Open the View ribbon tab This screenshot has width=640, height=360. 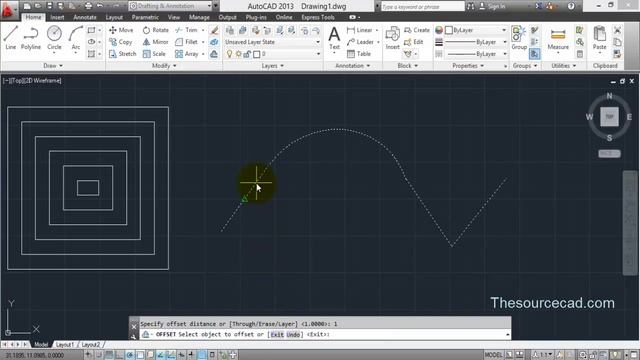(x=173, y=17)
